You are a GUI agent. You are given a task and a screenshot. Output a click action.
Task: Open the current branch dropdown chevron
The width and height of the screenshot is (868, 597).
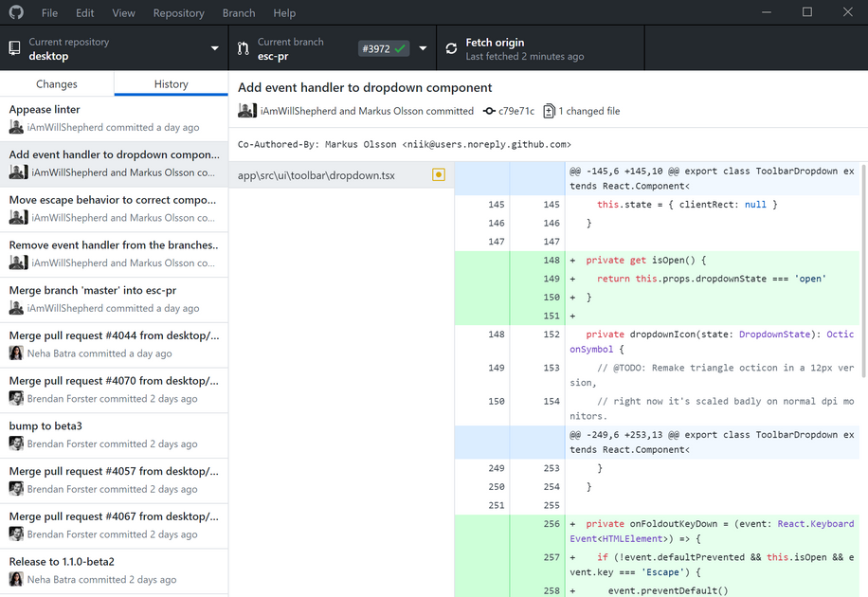pos(423,47)
